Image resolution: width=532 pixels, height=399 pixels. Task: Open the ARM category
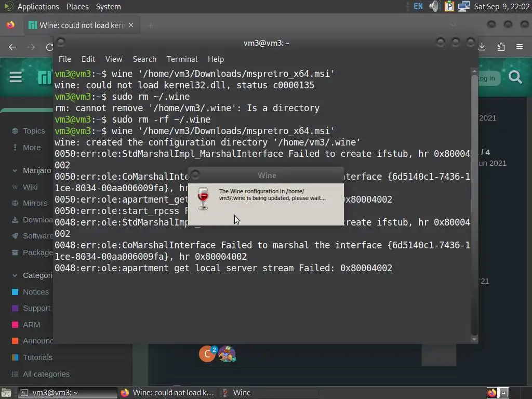tap(26, 325)
